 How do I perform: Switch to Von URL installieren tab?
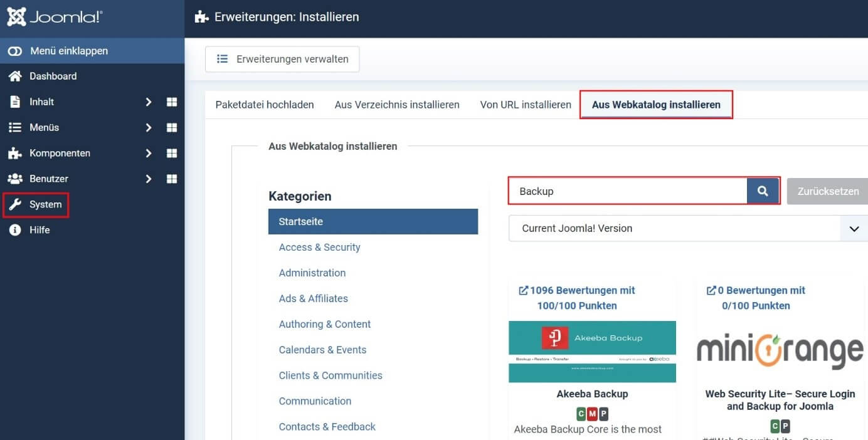point(526,105)
